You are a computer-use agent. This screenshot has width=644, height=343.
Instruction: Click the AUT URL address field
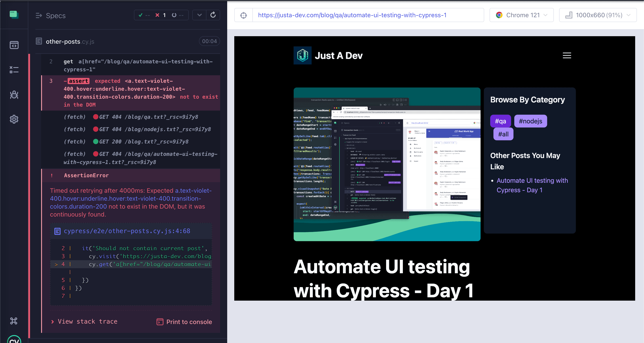click(368, 15)
